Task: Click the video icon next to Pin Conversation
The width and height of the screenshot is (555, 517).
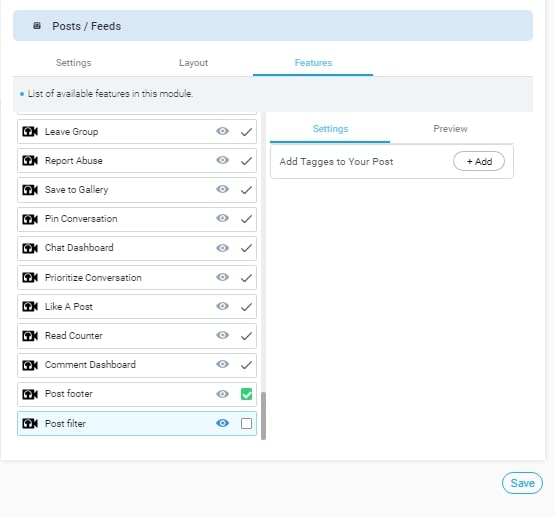Action: [30, 219]
